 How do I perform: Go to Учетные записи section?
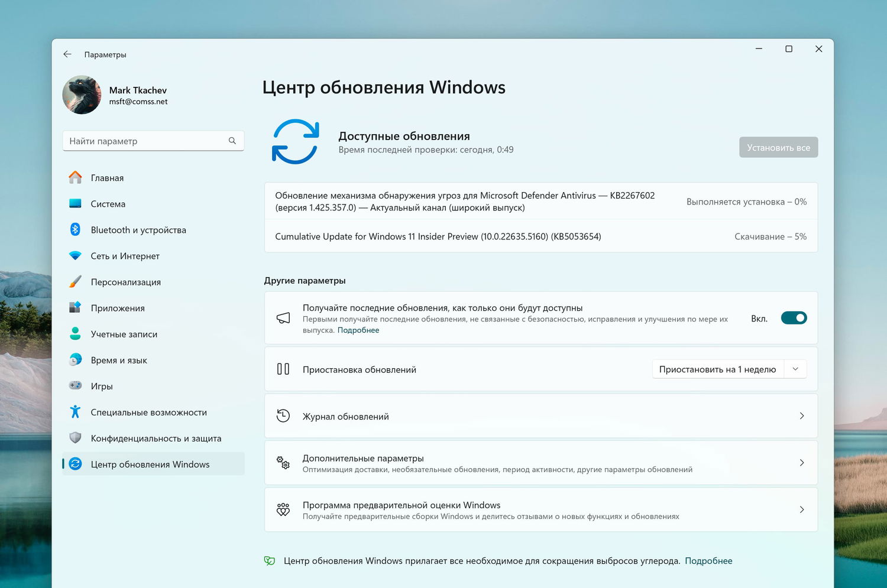tap(153, 334)
